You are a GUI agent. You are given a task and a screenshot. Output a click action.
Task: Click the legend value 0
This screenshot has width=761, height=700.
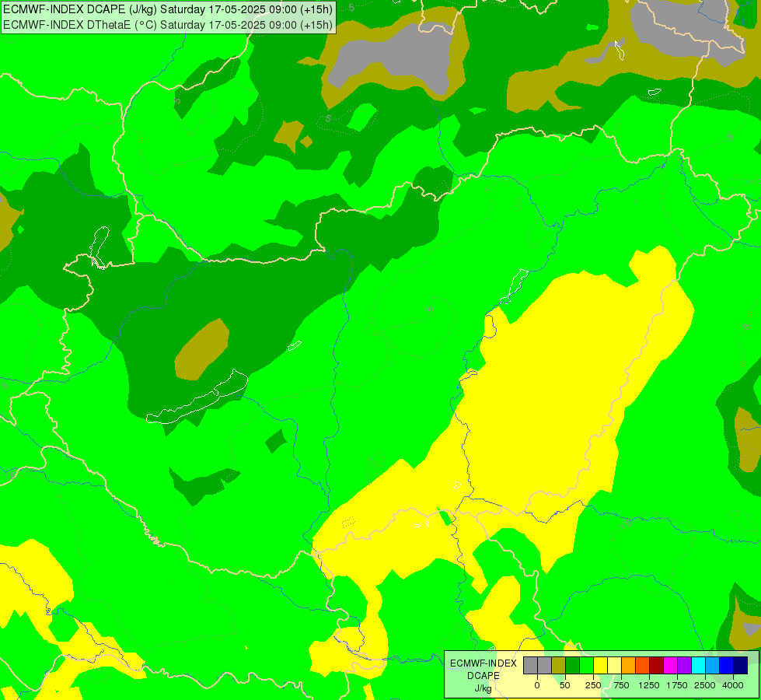point(537,685)
